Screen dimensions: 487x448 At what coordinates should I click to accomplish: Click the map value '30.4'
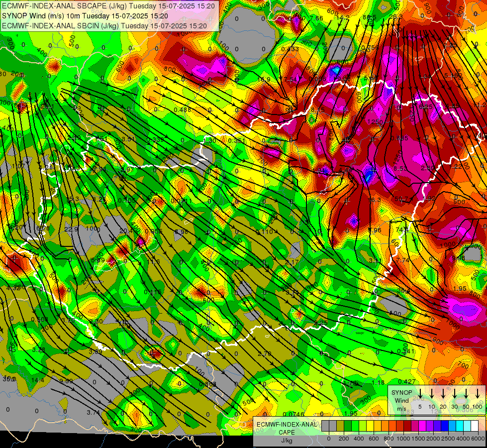tap(403, 290)
